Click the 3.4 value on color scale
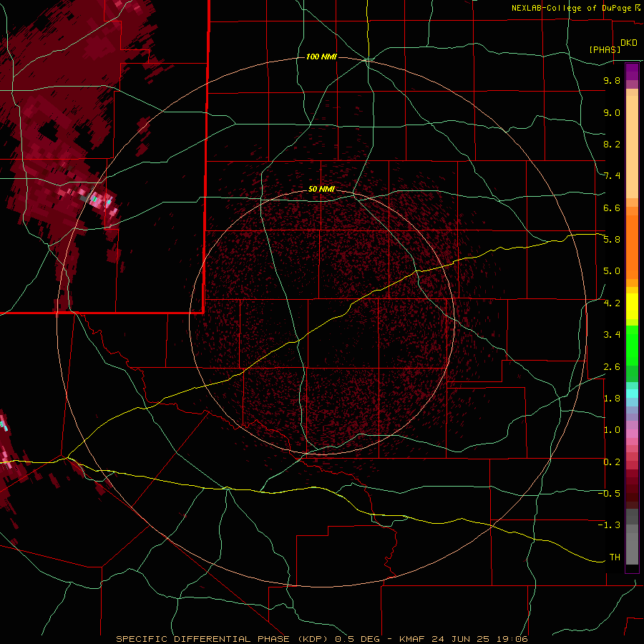Viewport: 644px width, 644px height. point(612,335)
